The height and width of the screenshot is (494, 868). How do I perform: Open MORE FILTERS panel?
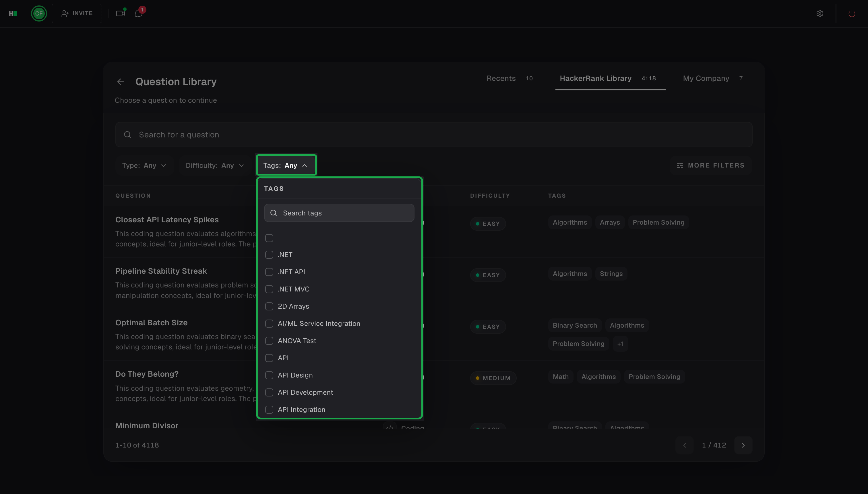pos(711,166)
